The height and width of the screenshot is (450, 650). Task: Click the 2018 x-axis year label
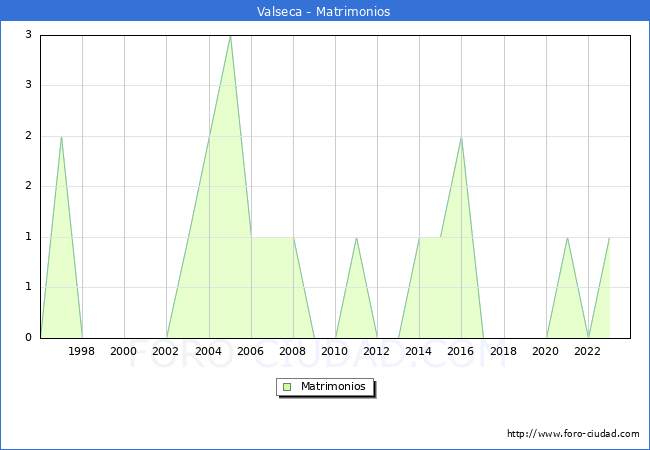pos(504,351)
